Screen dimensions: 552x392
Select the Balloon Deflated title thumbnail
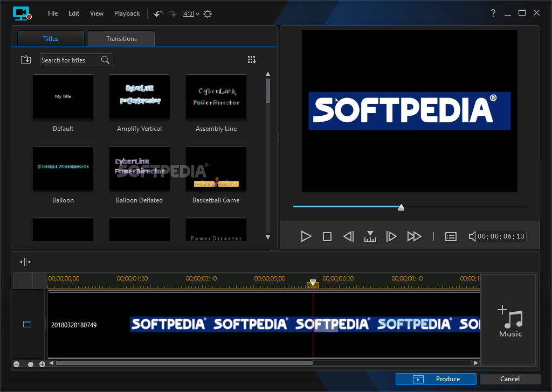[x=140, y=169]
